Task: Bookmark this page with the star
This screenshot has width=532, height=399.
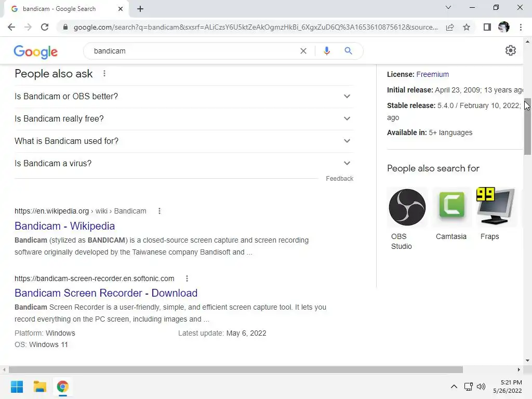Action: click(467, 27)
